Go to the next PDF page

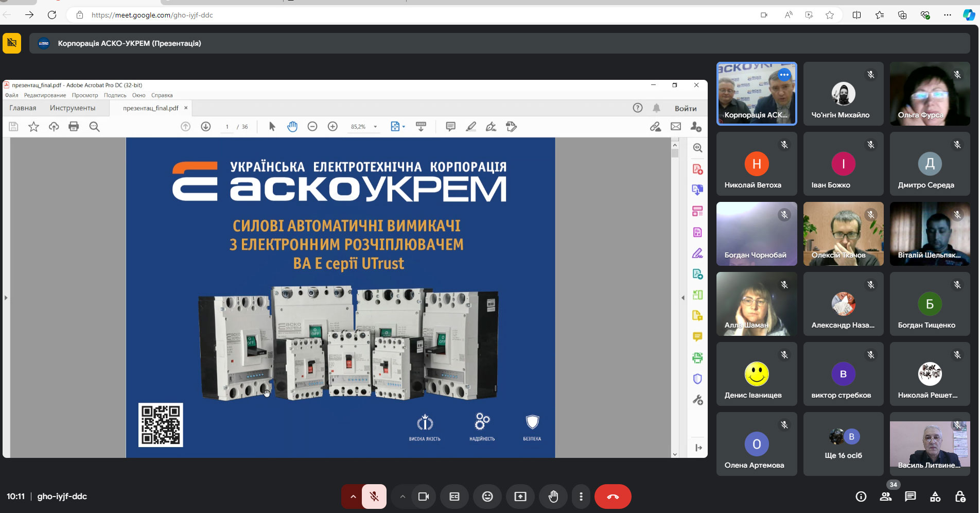[x=206, y=127]
